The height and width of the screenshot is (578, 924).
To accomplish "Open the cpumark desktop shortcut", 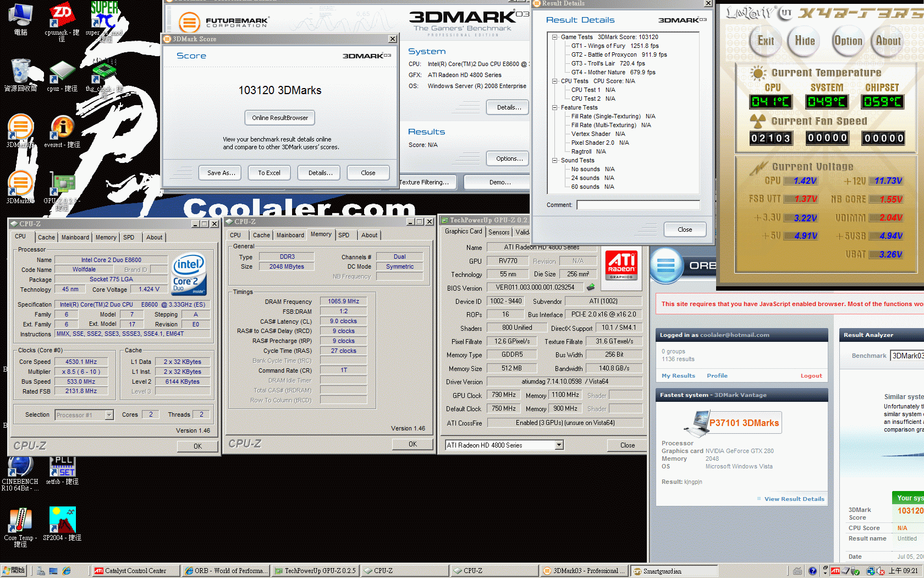I will [62, 21].
